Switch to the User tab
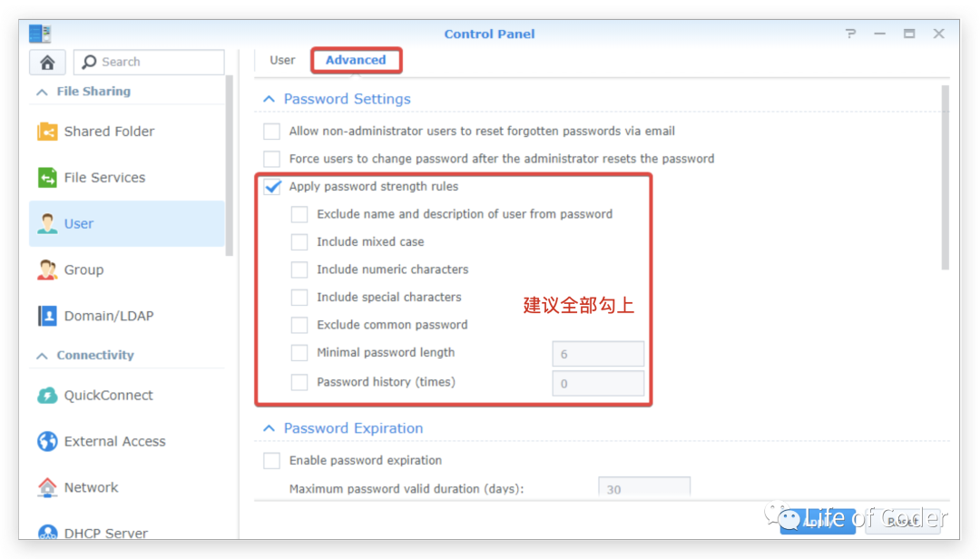Screen dimensions: 980x559 pos(282,60)
